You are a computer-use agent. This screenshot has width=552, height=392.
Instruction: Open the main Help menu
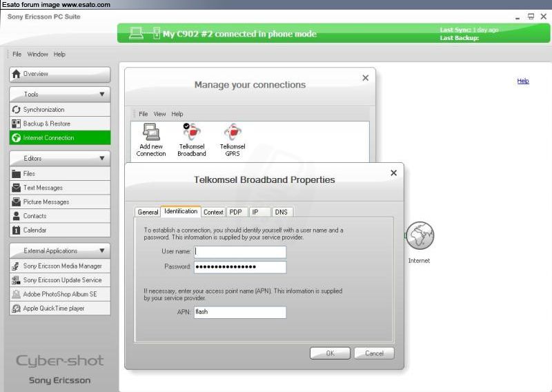pos(59,55)
